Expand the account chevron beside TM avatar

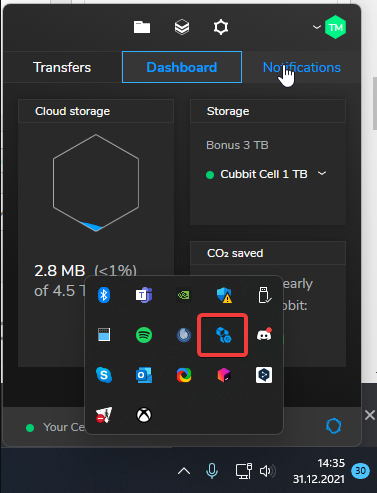[317, 27]
